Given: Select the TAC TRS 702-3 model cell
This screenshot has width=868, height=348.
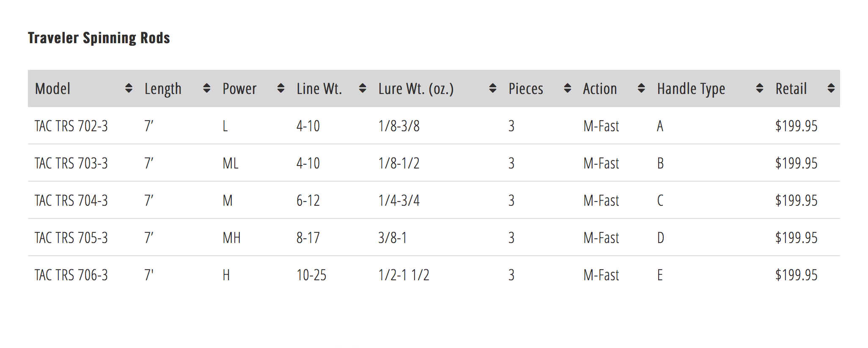Looking at the screenshot, I should tap(71, 126).
